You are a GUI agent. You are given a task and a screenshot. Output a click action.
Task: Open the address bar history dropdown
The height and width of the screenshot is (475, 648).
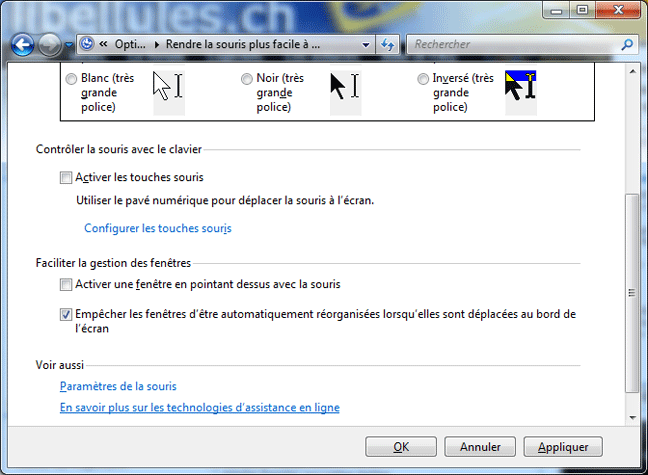point(366,45)
